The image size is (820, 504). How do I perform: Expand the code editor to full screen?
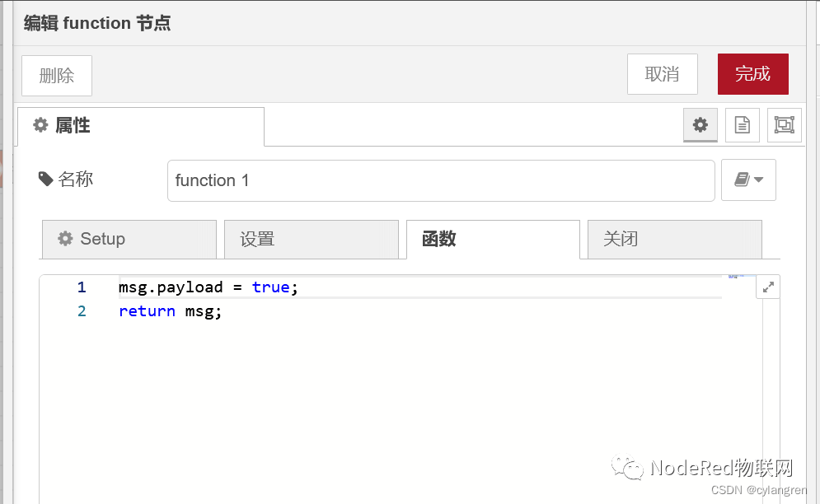tap(767, 287)
